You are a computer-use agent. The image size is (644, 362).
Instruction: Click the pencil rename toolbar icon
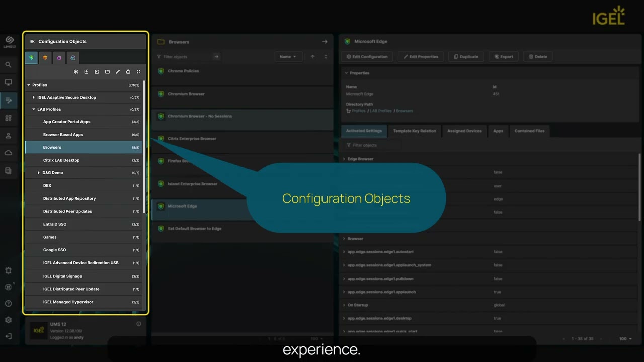118,72
